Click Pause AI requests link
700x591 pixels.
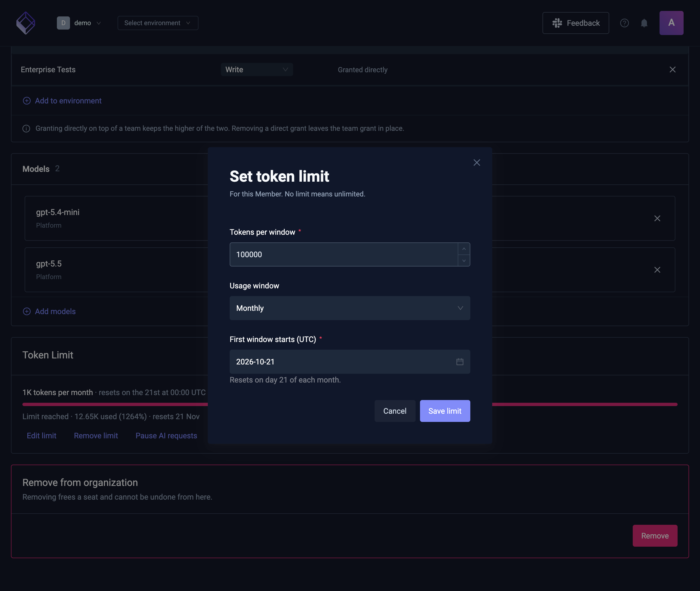[x=166, y=436]
